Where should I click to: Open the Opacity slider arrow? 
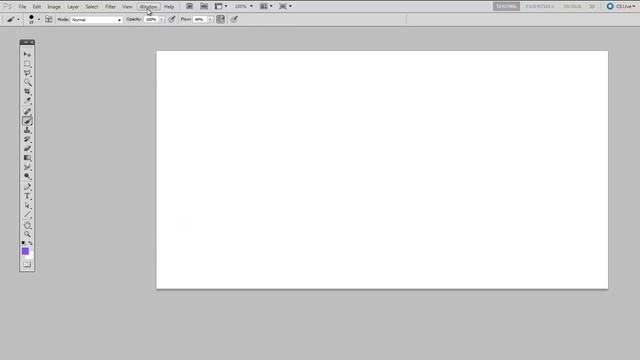162,19
